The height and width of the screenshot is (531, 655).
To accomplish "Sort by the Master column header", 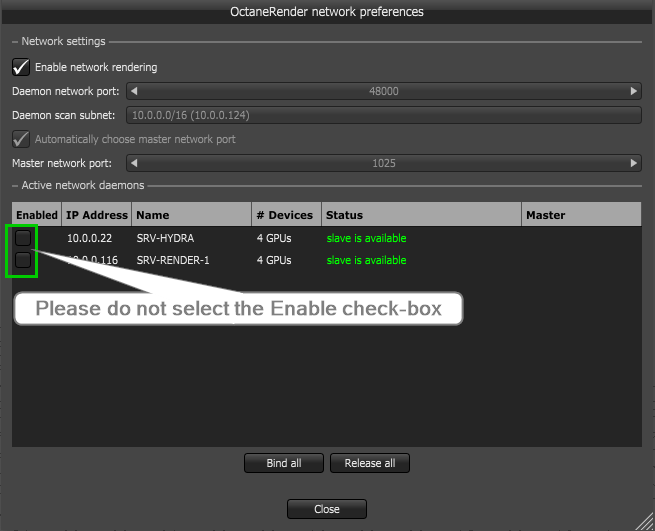I will coord(581,215).
